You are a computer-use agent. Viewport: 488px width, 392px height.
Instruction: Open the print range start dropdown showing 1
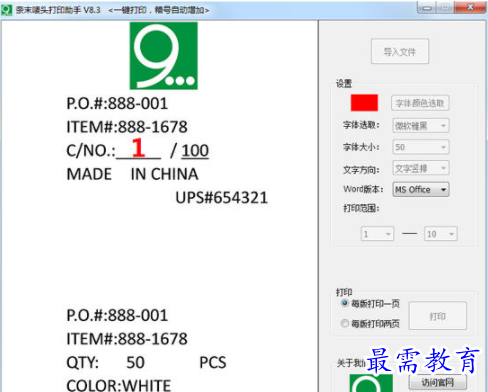click(x=377, y=234)
